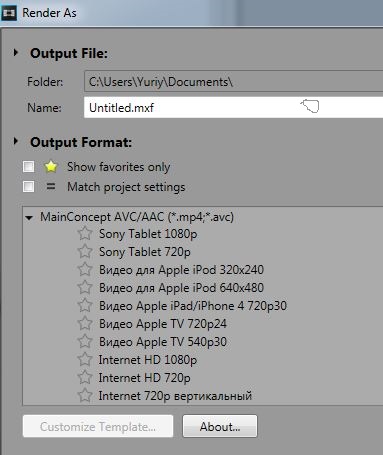Star the Видео Apple TV 720p24 preset
This screenshot has width=383, height=455.
point(85,324)
